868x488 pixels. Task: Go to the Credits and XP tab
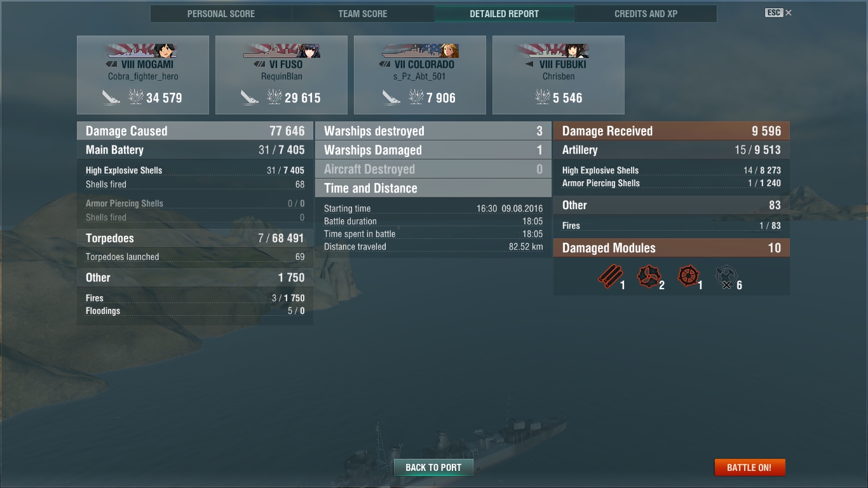(x=646, y=13)
